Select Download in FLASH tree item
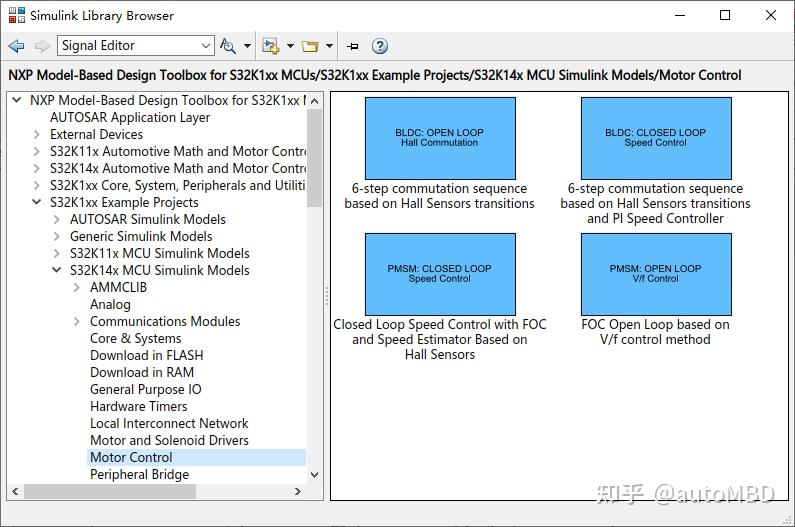Screen dimensions: 795x527 click(x=147, y=355)
